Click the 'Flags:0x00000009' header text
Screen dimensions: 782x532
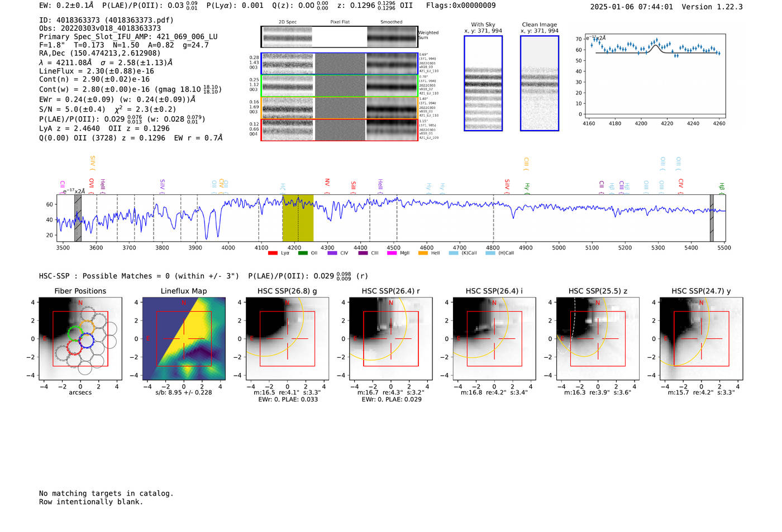(x=461, y=6)
